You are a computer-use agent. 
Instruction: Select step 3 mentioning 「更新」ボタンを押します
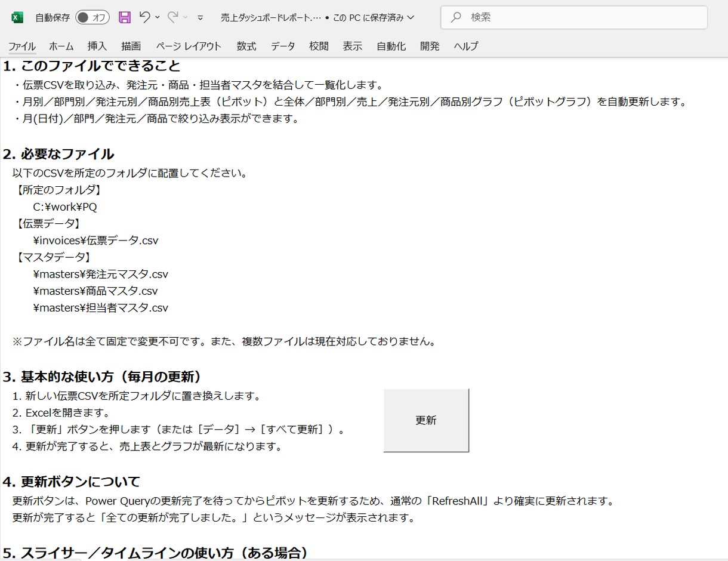click(178, 429)
